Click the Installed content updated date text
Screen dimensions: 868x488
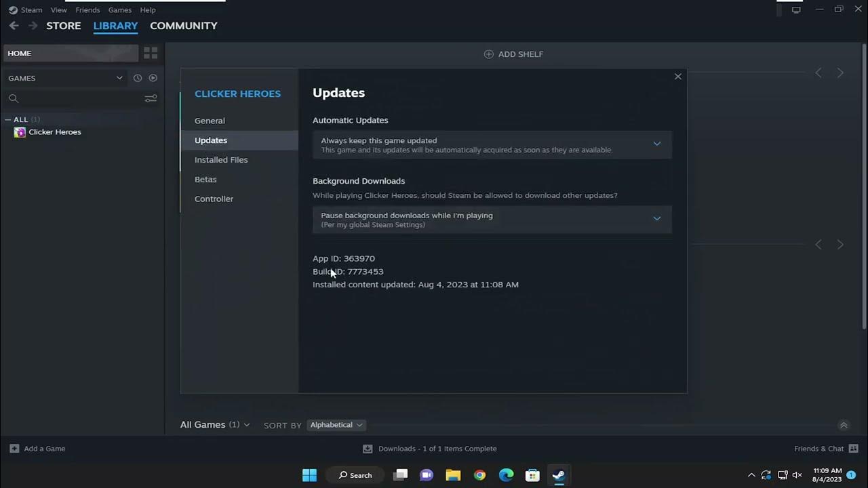click(x=416, y=285)
